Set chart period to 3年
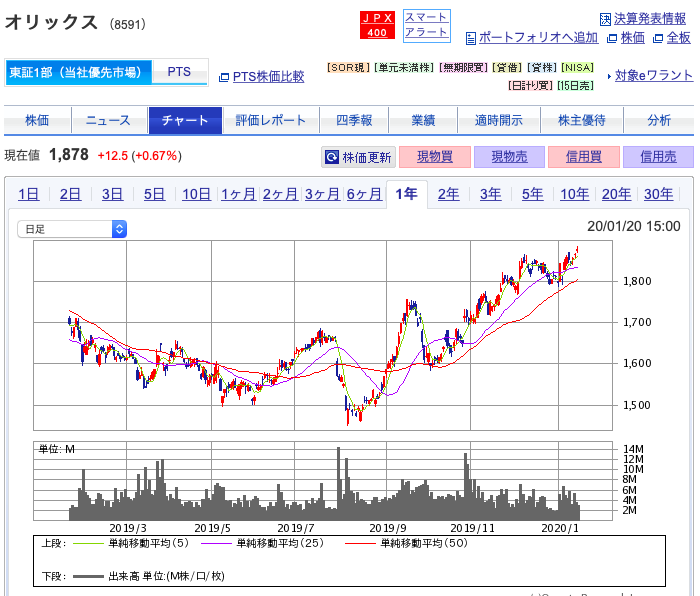The height and width of the screenshot is (596, 700). [491, 194]
